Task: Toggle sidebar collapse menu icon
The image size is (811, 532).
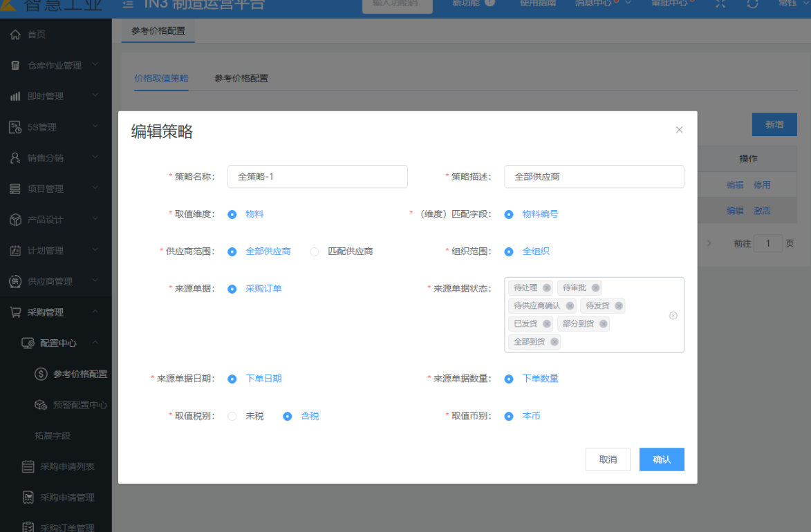Action: (128, 3)
